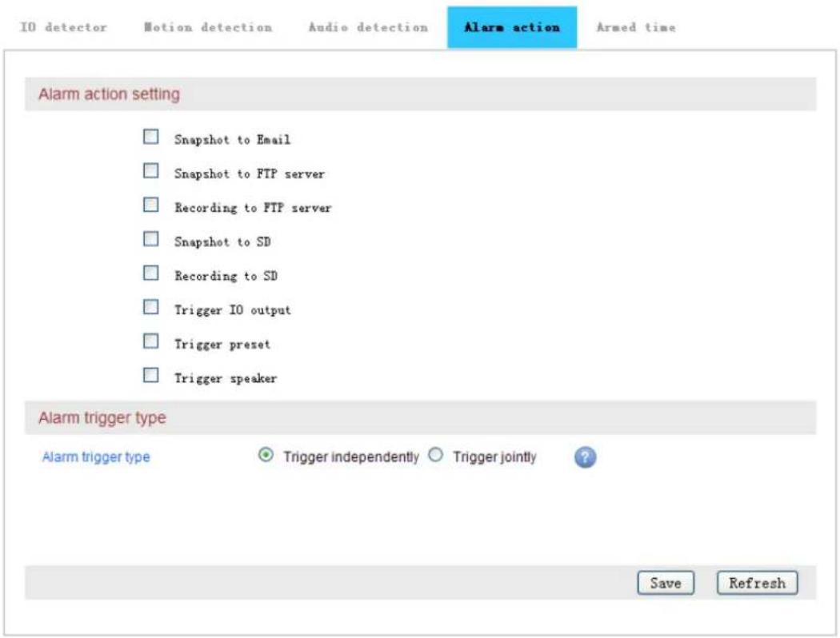Select the Alarm action tab
Screen dimensions: 840x638
tap(512, 27)
